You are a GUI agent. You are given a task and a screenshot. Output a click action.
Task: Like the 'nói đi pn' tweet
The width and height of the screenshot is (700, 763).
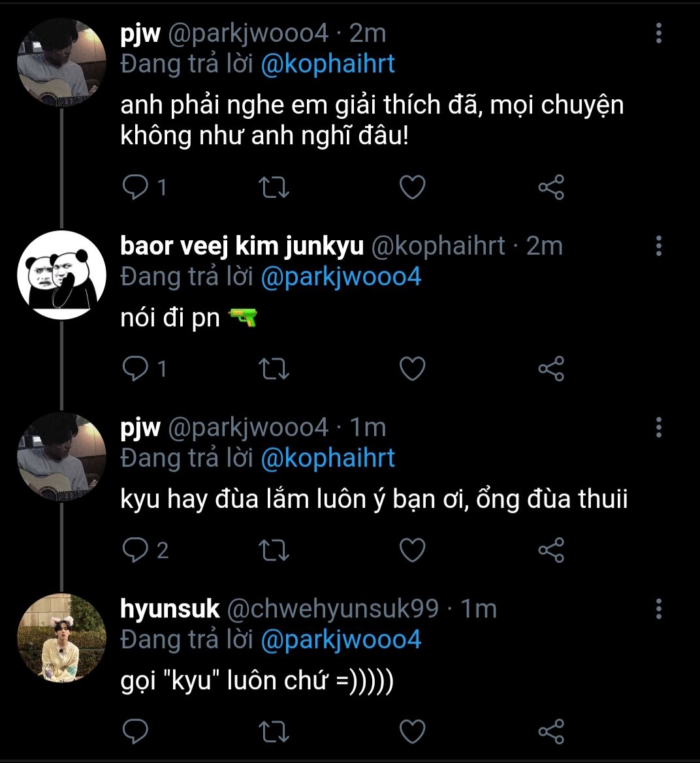[x=412, y=369]
